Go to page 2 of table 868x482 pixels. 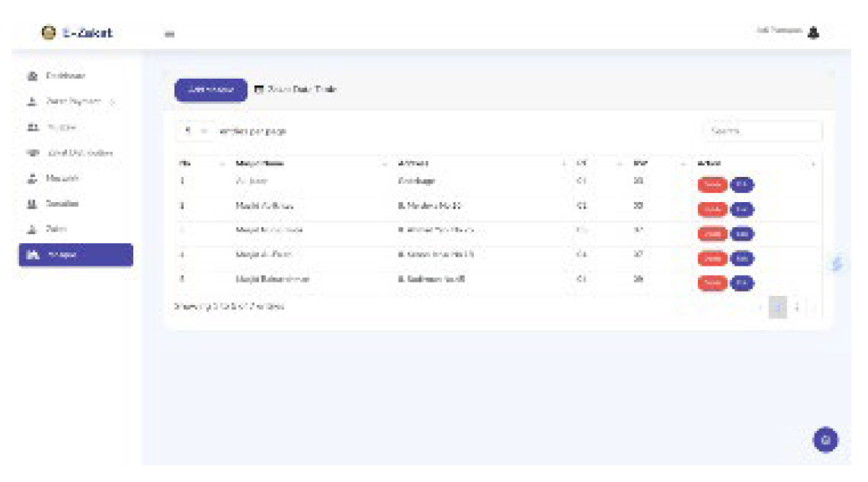click(x=797, y=308)
